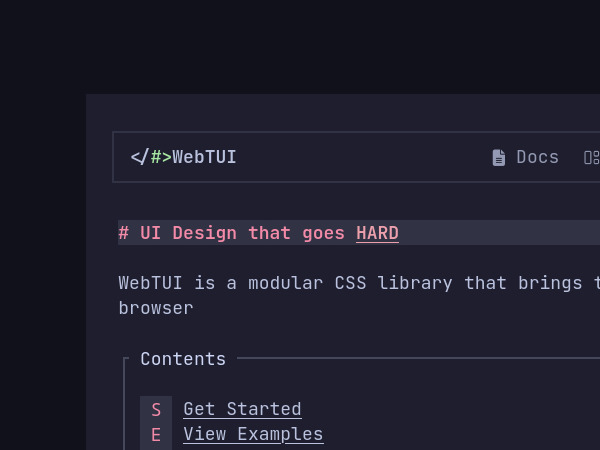The width and height of the screenshot is (600, 450).
Task: Open the Get Started link
Action: click(242, 409)
